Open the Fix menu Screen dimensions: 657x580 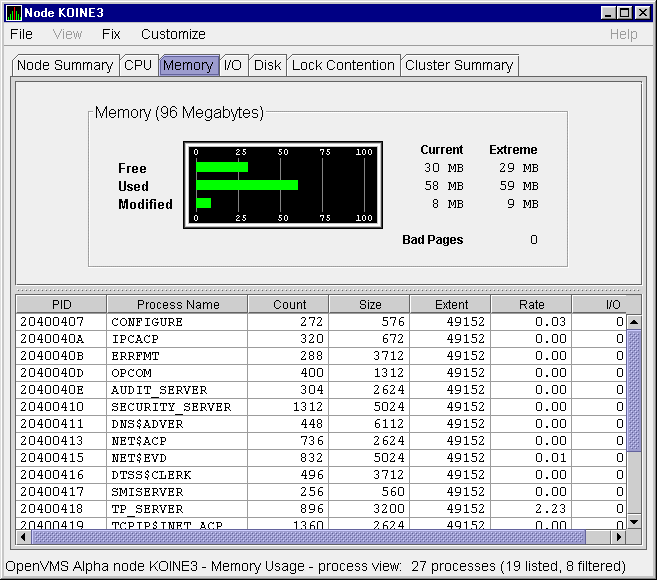(x=111, y=34)
